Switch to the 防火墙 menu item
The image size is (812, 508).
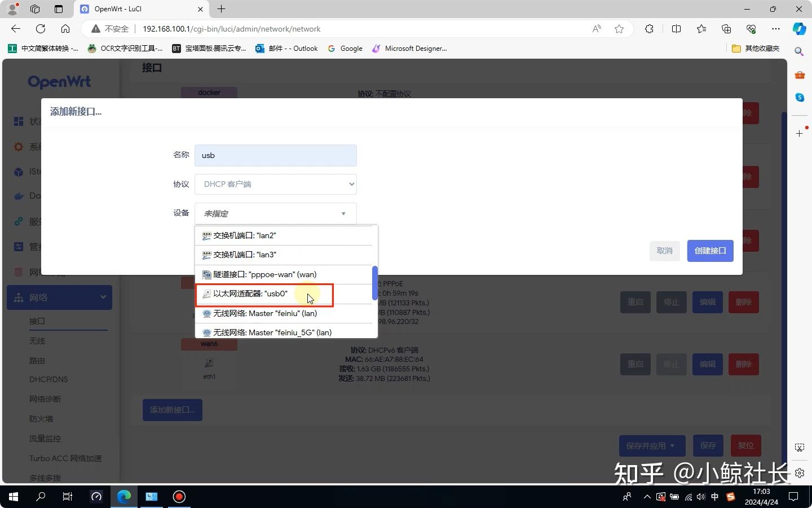(41, 418)
